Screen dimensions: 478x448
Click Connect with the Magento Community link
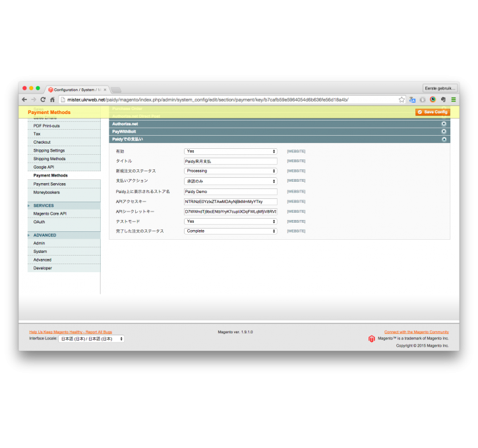(417, 332)
